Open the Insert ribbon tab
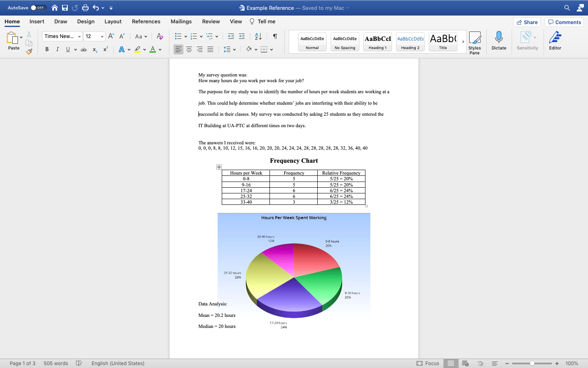Image resolution: width=588 pixels, height=368 pixels. (37, 22)
